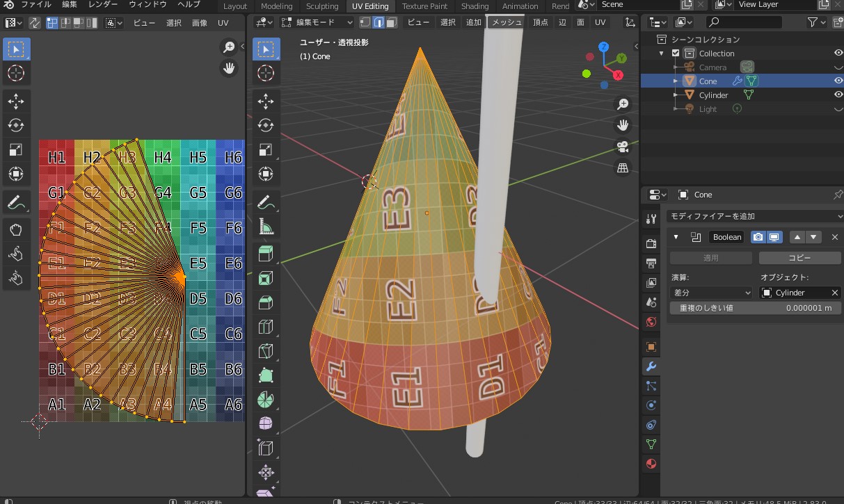
Task: Select the Measure tool in 3D viewport
Action: pyautogui.click(x=266, y=227)
